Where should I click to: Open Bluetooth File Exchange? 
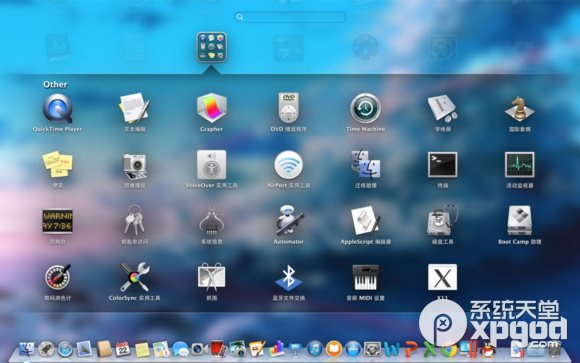289,277
